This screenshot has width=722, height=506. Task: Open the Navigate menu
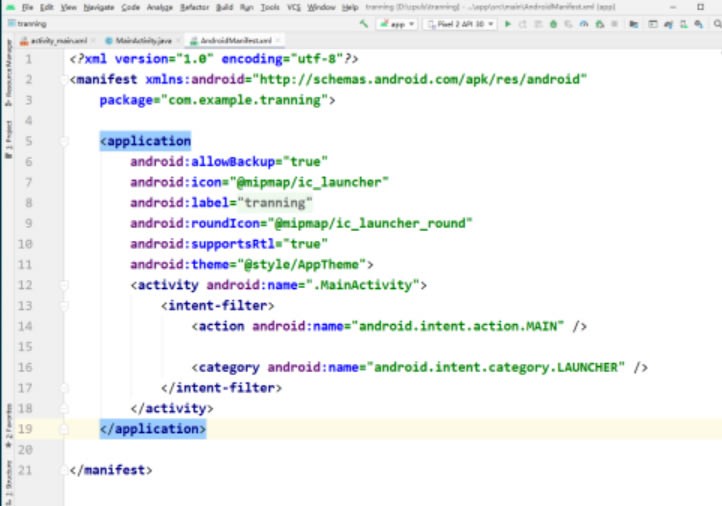click(99, 7)
